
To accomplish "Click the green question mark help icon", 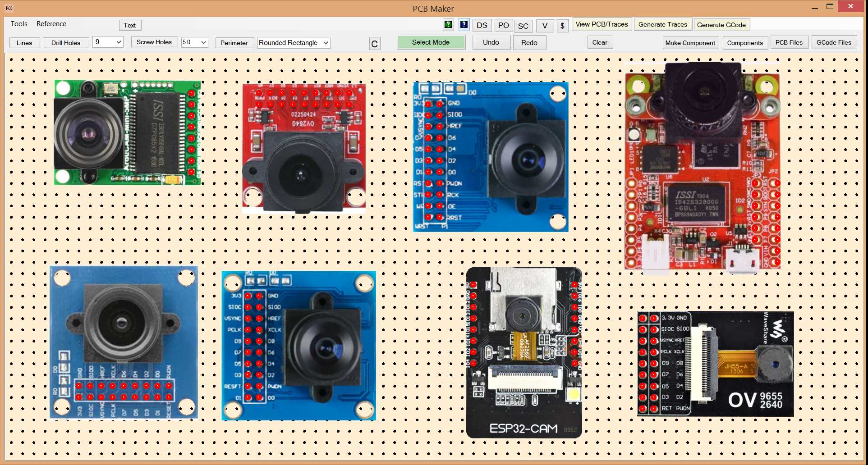I will point(448,25).
